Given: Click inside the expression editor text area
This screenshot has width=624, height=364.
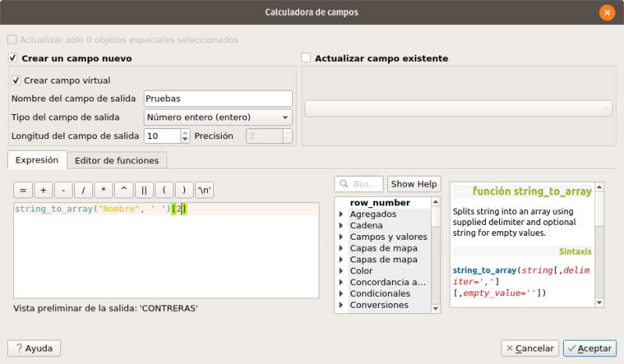Looking at the screenshot, I should click(x=166, y=250).
